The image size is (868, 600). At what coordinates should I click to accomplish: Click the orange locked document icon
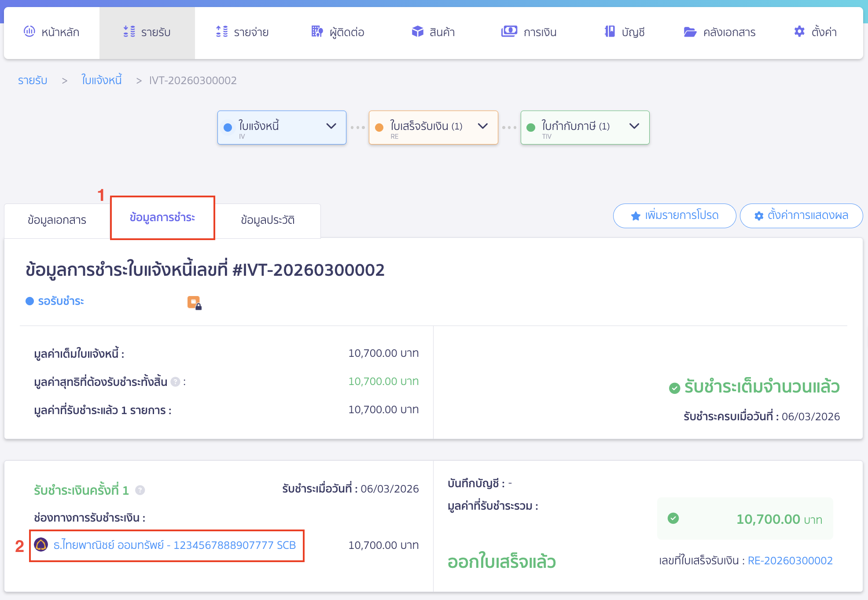point(194,303)
